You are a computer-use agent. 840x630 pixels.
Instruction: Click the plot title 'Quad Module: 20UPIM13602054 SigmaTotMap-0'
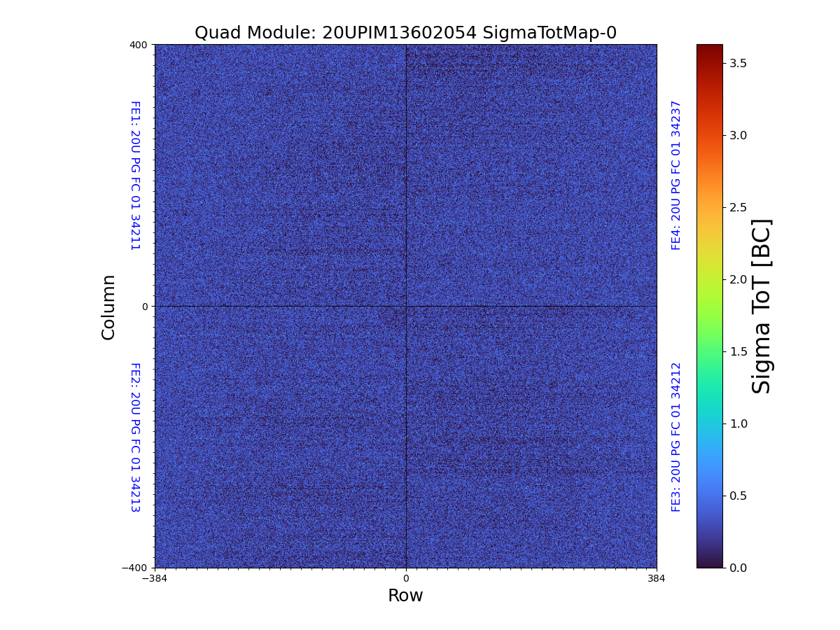(x=405, y=33)
